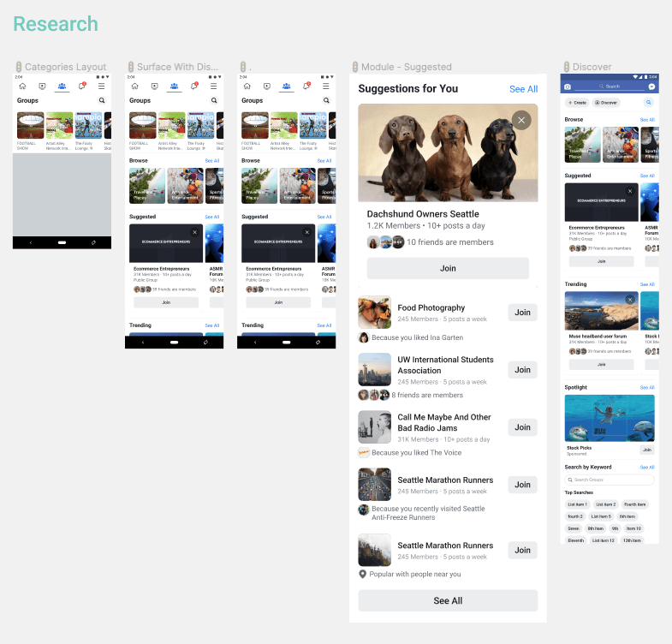This screenshot has height=644, width=672.
Task: Click Discover chip in Discover frame
Action: (x=605, y=103)
